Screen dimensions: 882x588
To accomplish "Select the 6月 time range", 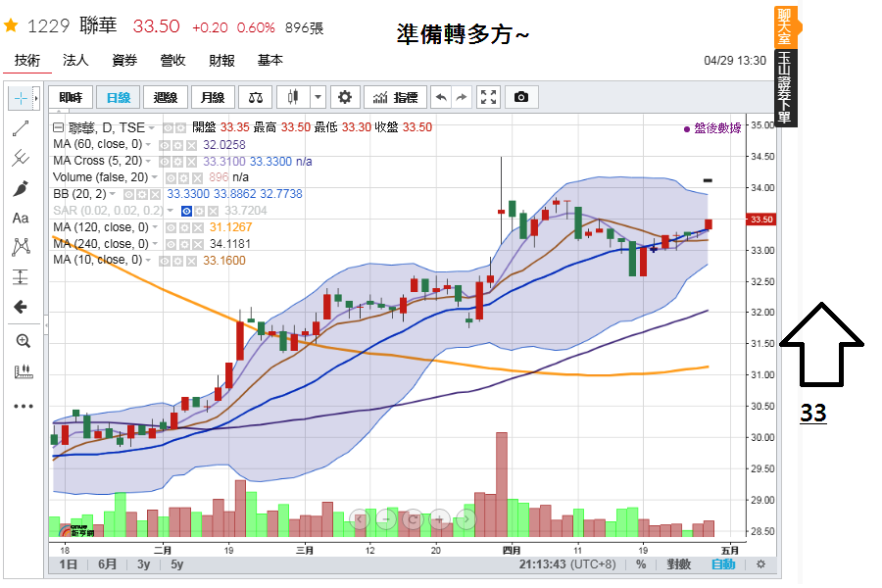I will point(107,564).
